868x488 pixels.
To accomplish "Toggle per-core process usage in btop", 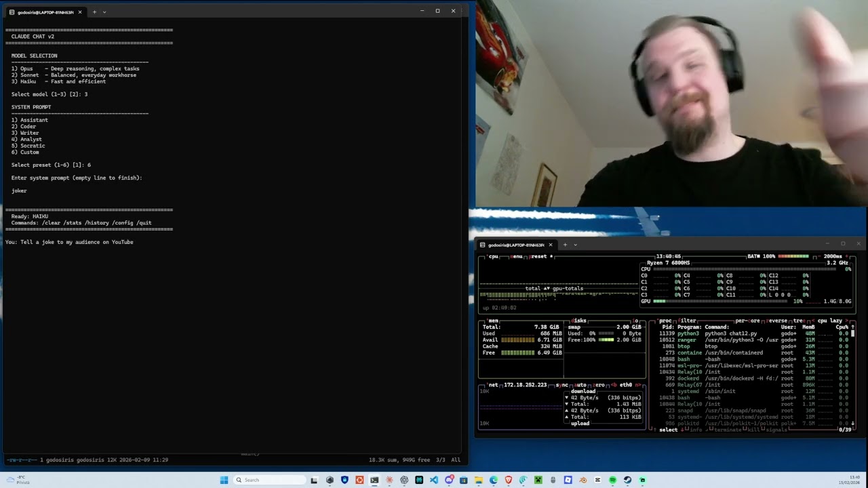I will [749, 321].
